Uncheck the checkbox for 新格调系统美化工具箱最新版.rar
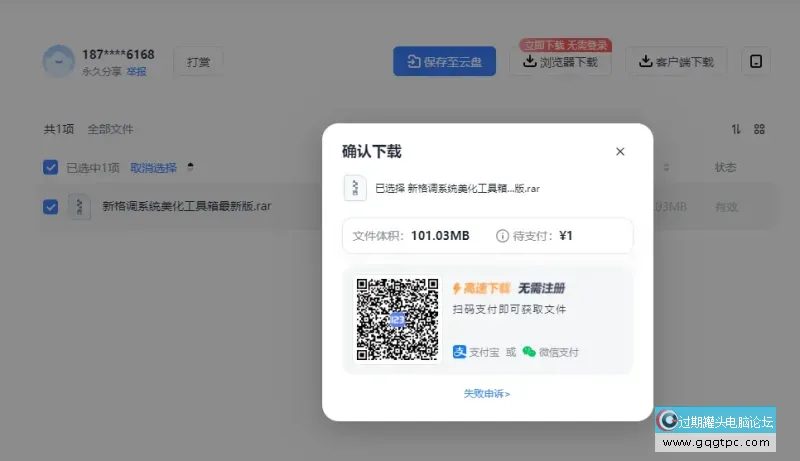 pos(51,207)
